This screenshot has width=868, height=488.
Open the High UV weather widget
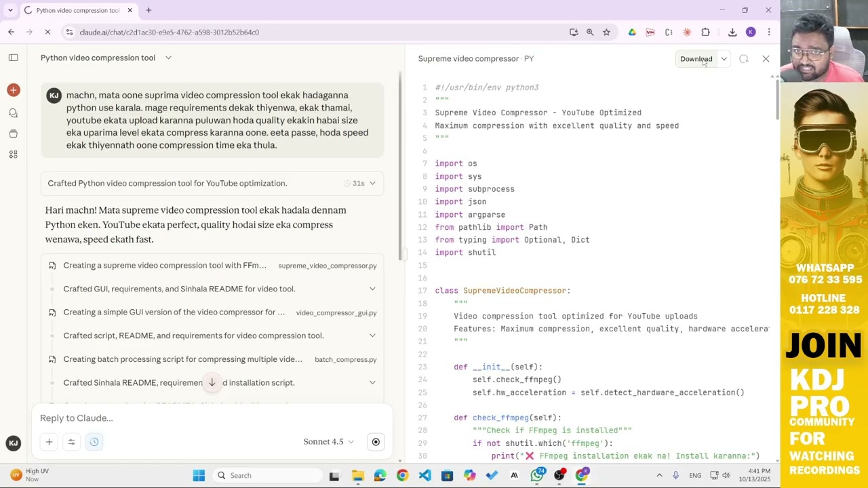(x=31, y=475)
